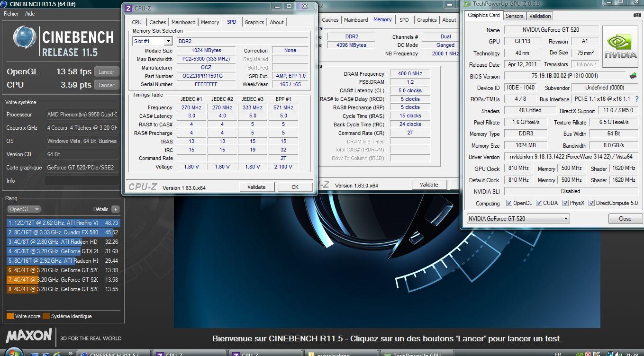Viewport: 644px width, 356px height.
Task: Click Validate in front CPU-Z window
Action: pos(256,187)
